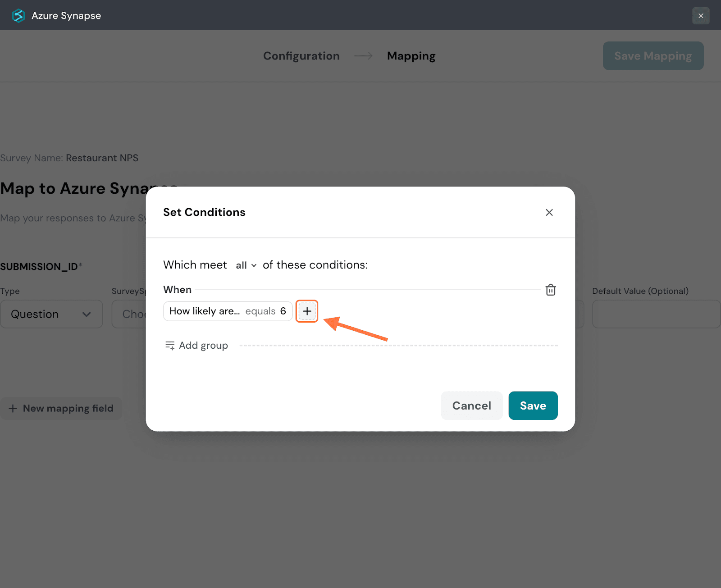Click the Save Mapping button
This screenshot has height=588, width=721.
tap(653, 56)
